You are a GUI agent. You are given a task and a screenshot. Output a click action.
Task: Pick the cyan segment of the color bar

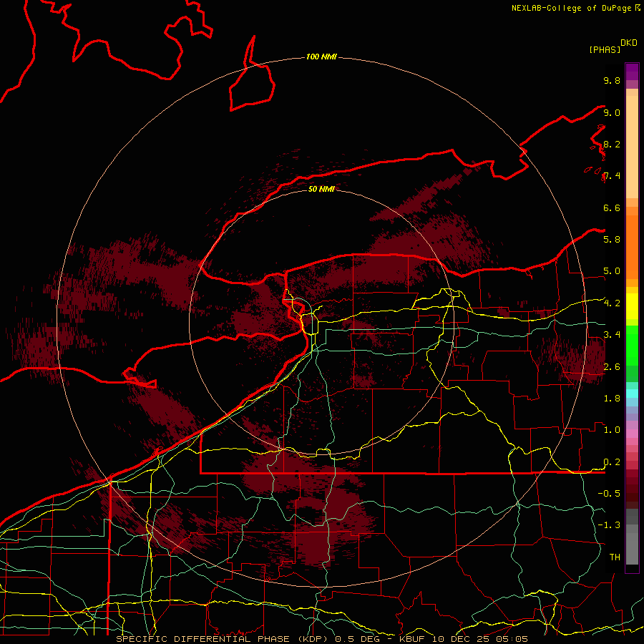(x=632, y=393)
